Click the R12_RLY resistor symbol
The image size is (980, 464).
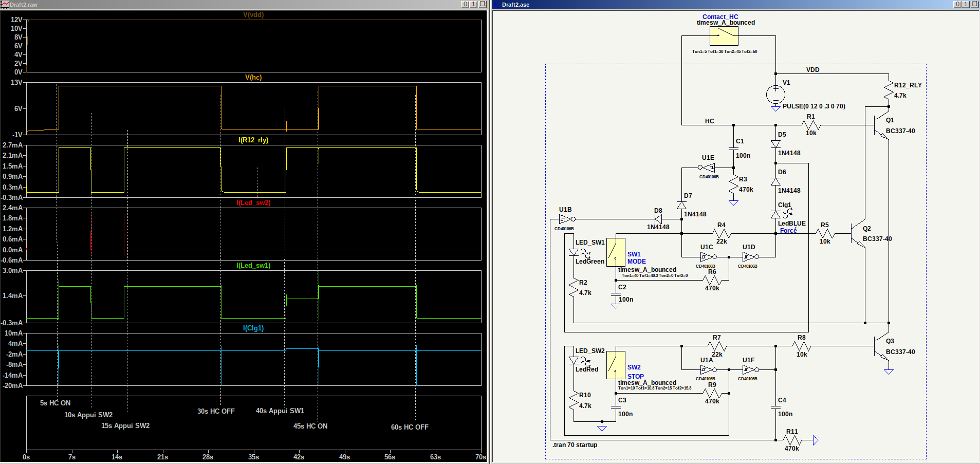coord(889,90)
